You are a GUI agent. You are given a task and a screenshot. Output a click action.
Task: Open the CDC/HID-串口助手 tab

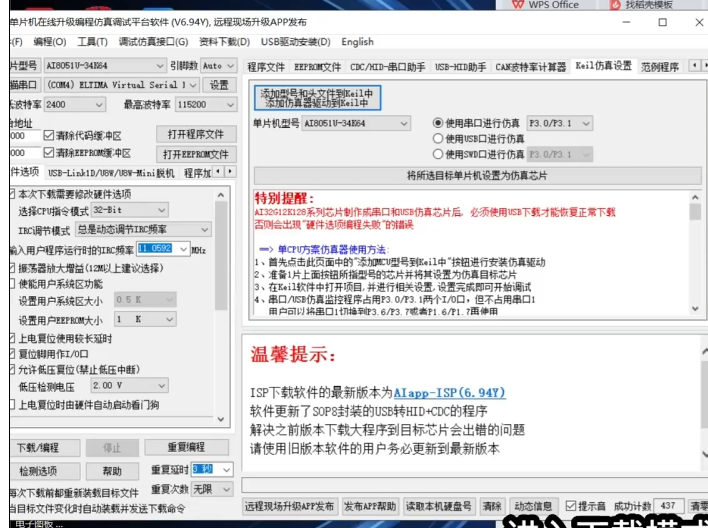(x=387, y=67)
